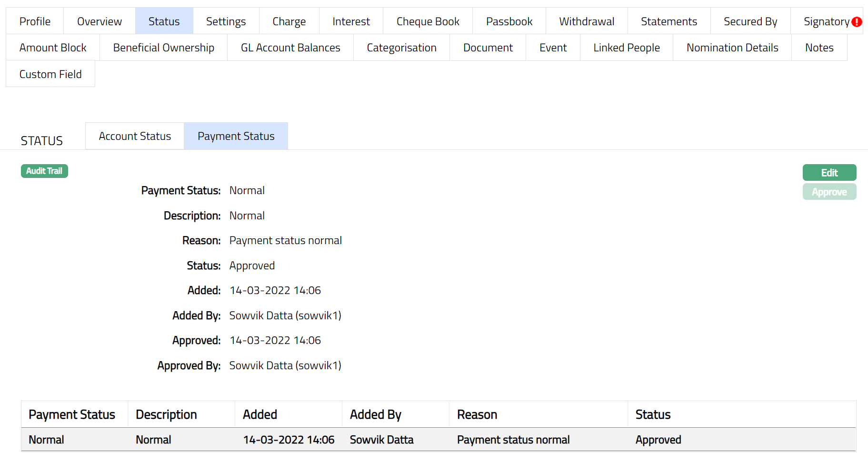Switch to the Charge tab
This screenshot has height=462, width=868.
coord(289,21)
